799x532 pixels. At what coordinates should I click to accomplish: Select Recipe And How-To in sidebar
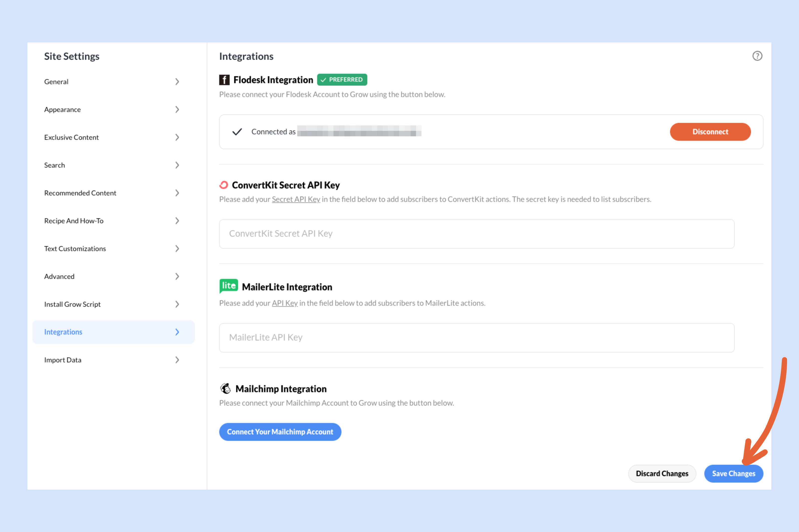coord(113,221)
